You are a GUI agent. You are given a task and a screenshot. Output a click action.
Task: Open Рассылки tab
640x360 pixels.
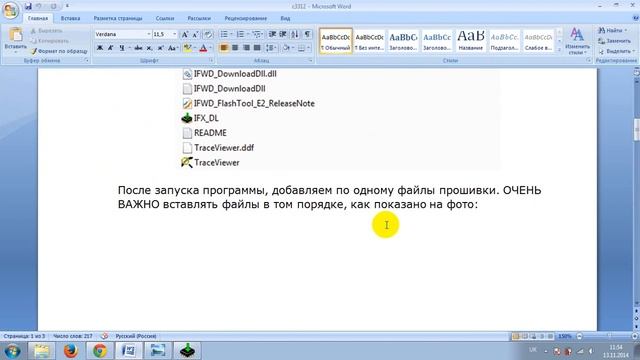199,18
